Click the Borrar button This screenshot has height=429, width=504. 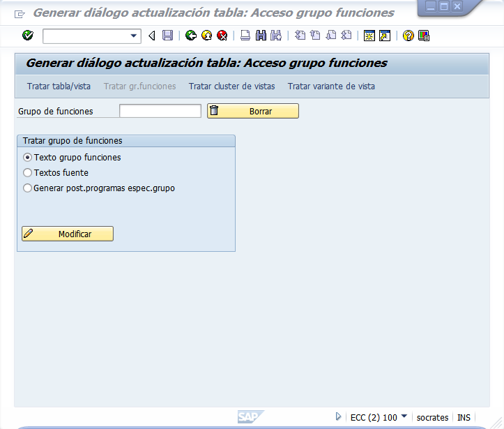252,111
